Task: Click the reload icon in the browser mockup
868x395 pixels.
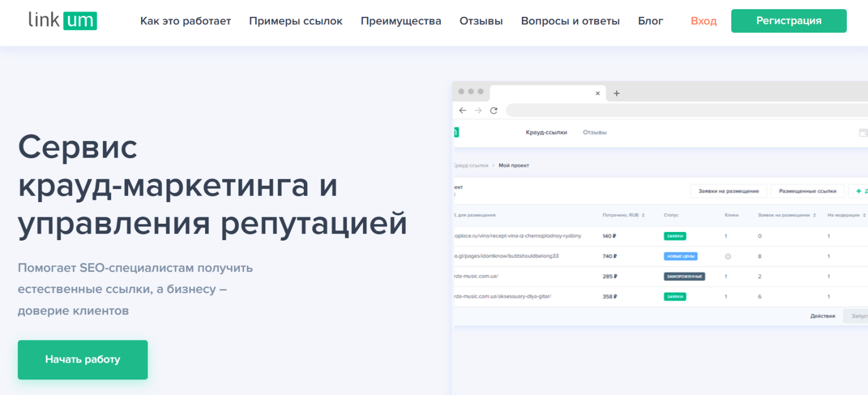Action: (494, 111)
